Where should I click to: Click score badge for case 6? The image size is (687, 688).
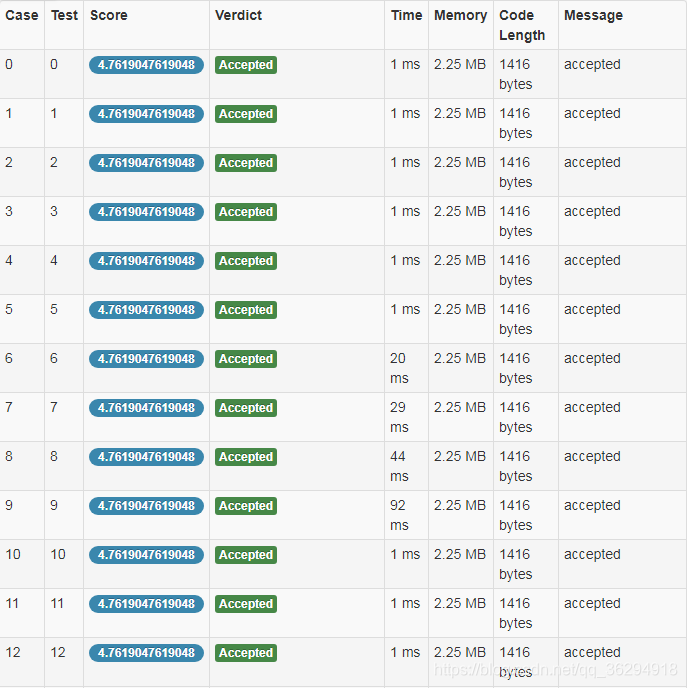(x=146, y=359)
